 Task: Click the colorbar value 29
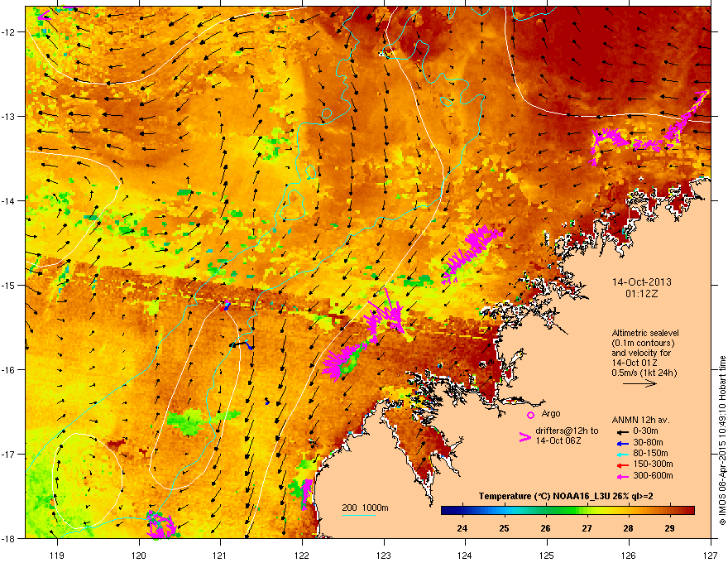pyautogui.click(x=669, y=528)
